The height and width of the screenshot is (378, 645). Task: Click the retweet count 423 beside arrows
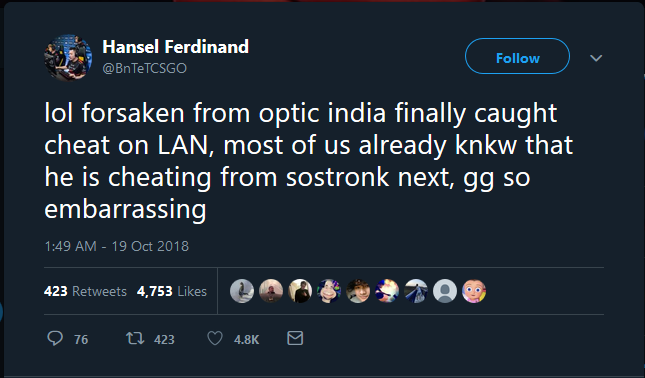coord(164,339)
